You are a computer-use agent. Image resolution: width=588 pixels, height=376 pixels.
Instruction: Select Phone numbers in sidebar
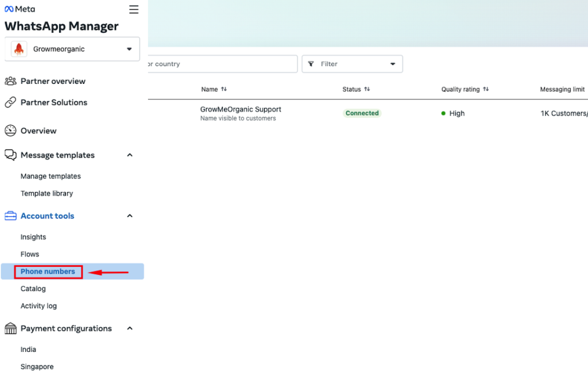[72, 271]
